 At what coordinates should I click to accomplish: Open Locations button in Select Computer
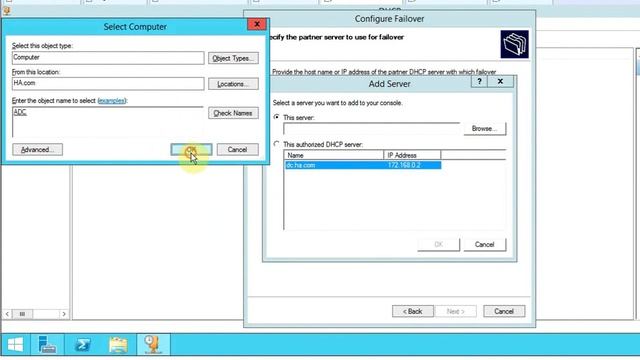tap(233, 84)
